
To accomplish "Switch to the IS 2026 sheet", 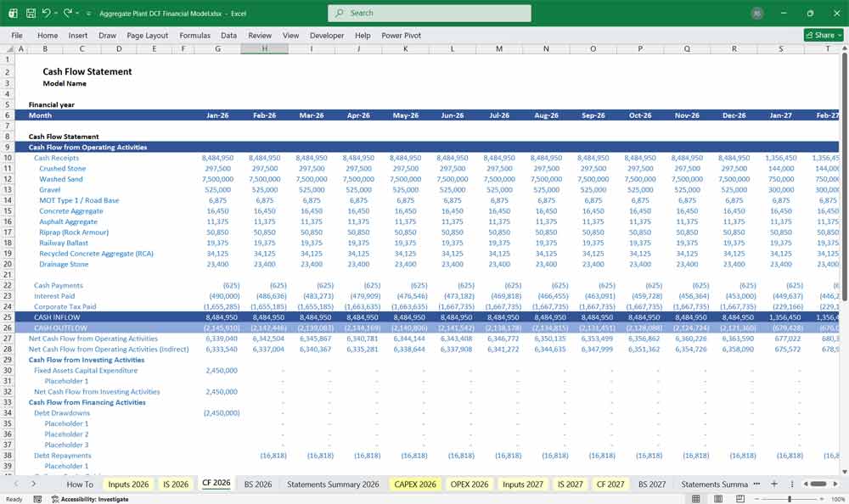I will pyautogui.click(x=176, y=484).
